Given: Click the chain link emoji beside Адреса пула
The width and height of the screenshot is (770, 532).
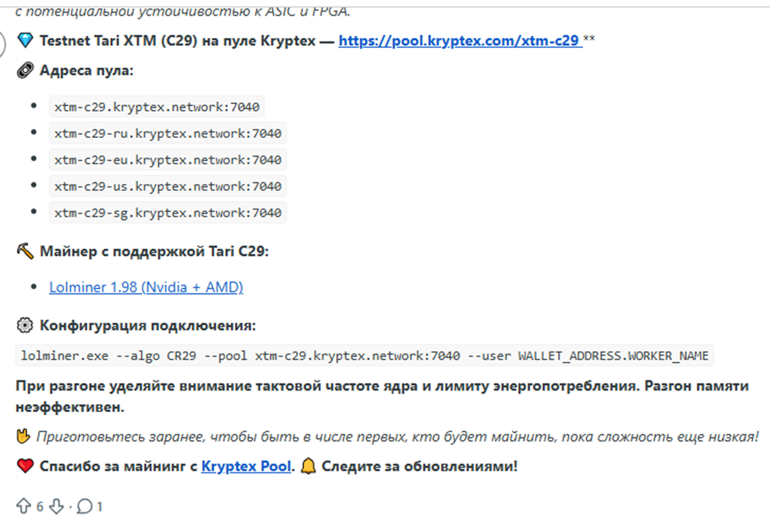Looking at the screenshot, I should (24, 70).
